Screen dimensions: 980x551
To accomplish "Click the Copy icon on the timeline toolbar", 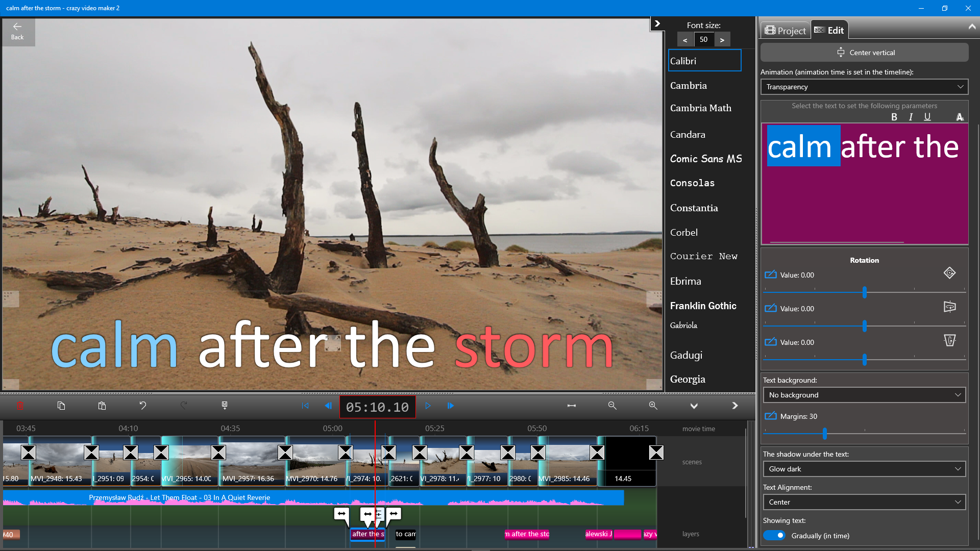I will click(x=61, y=406).
